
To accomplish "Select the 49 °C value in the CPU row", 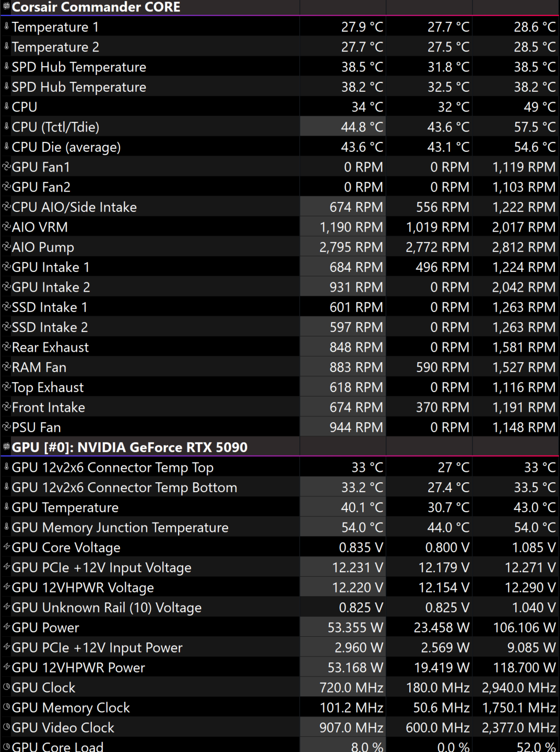I will (x=540, y=107).
